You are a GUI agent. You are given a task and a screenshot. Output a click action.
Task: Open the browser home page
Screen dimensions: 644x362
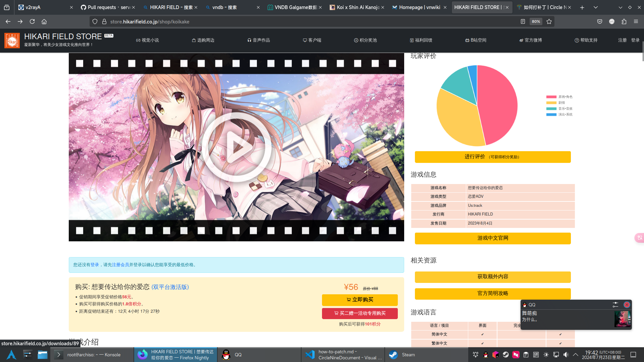[44, 21]
